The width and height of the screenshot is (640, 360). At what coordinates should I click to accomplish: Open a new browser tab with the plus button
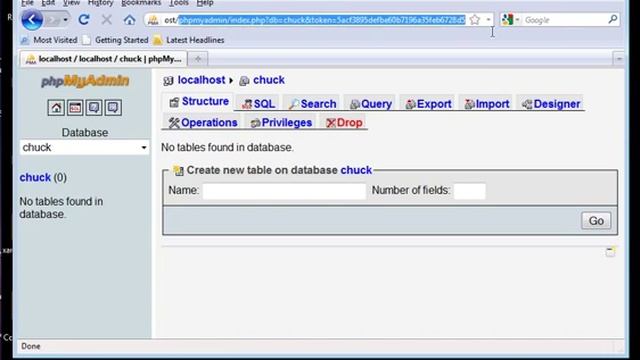pyautogui.click(x=198, y=59)
